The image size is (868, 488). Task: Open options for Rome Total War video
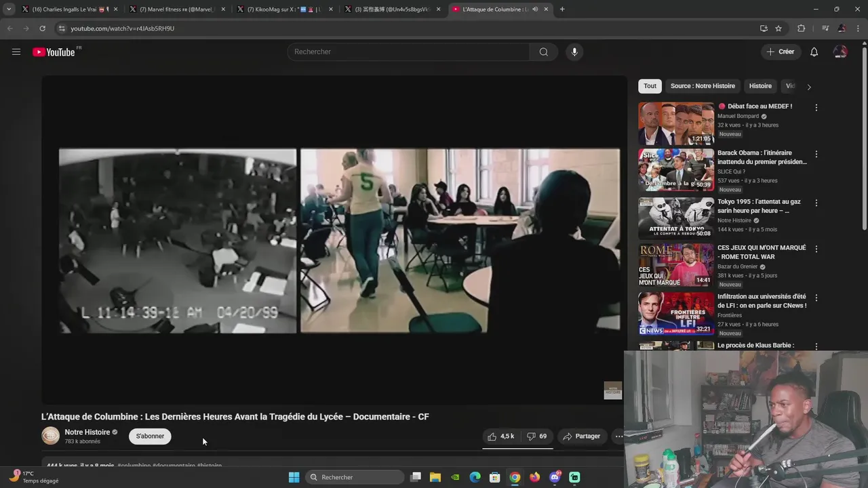pos(816,249)
